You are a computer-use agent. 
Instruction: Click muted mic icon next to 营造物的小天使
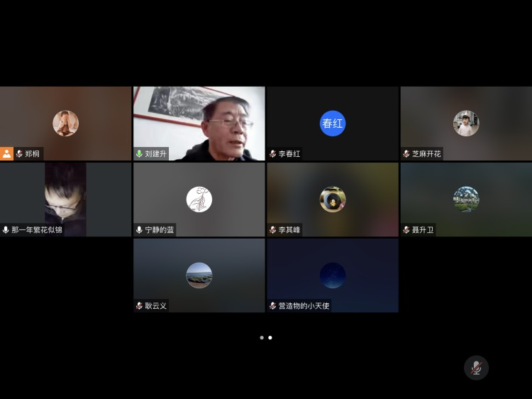[273, 306]
